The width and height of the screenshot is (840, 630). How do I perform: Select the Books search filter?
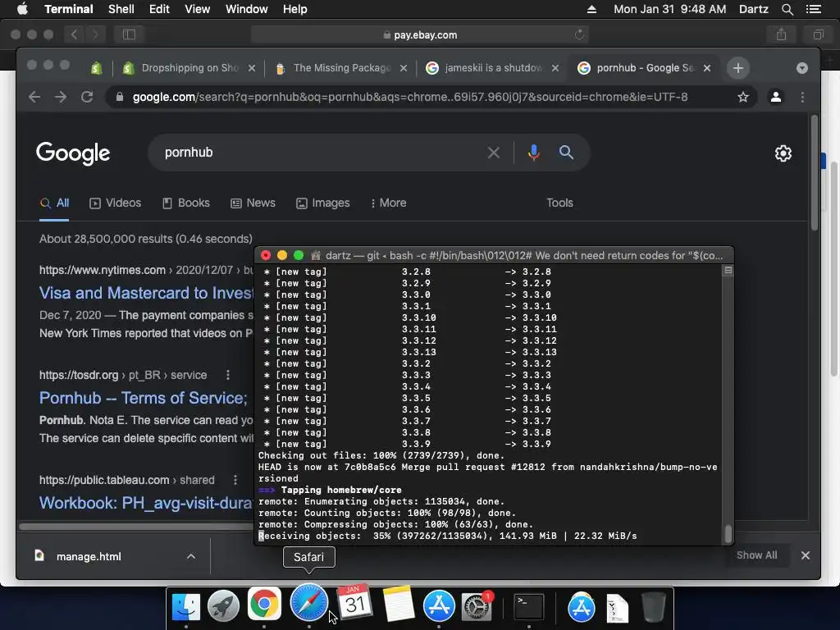pyautogui.click(x=186, y=203)
